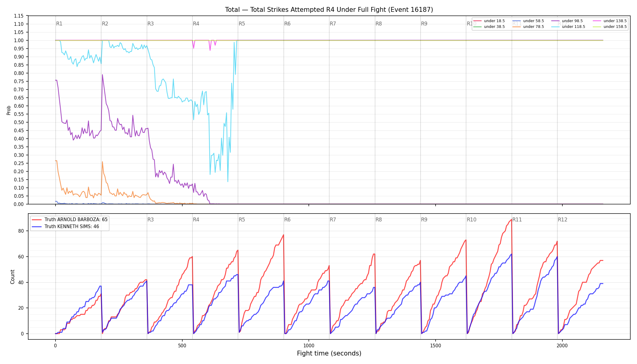Click the R6 round label in probability chart
637x364 pixels.
click(287, 24)
